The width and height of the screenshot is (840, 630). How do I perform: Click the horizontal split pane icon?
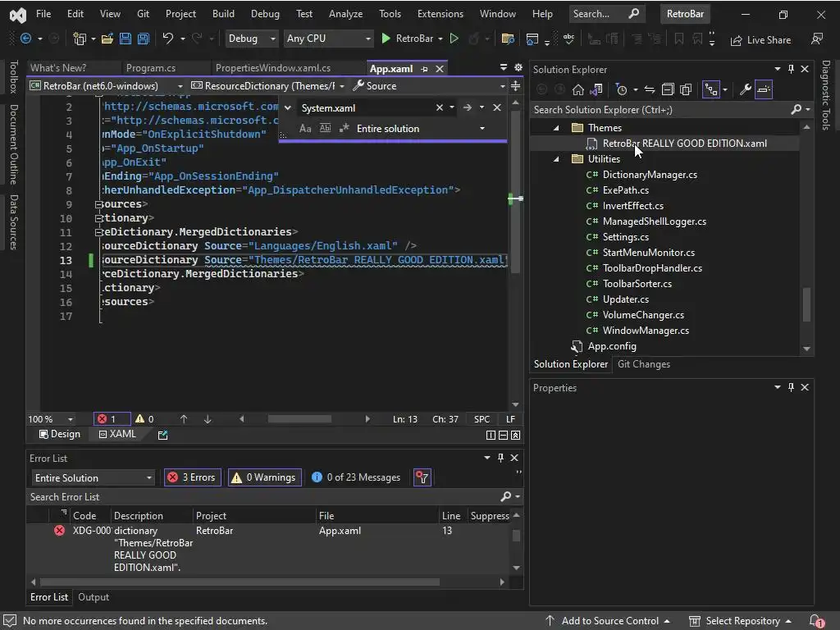(503, 435)
